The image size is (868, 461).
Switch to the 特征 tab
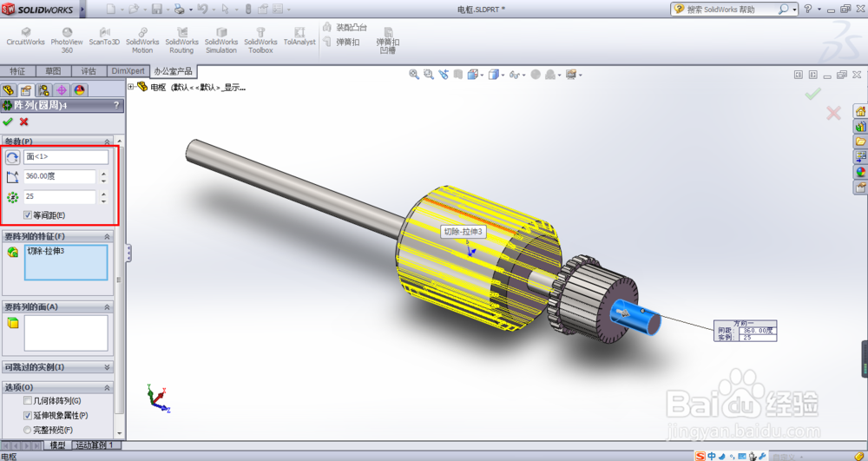pyautogui.click(x=17, y=71)
